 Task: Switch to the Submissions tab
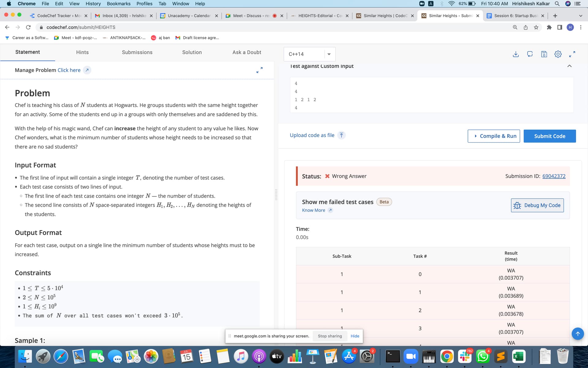(x=137, y=52)
